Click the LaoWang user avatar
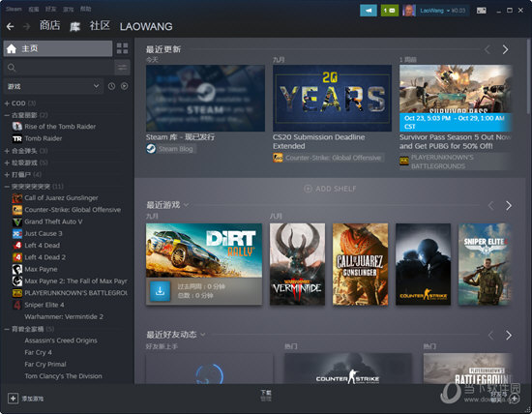 pos(409,11)
